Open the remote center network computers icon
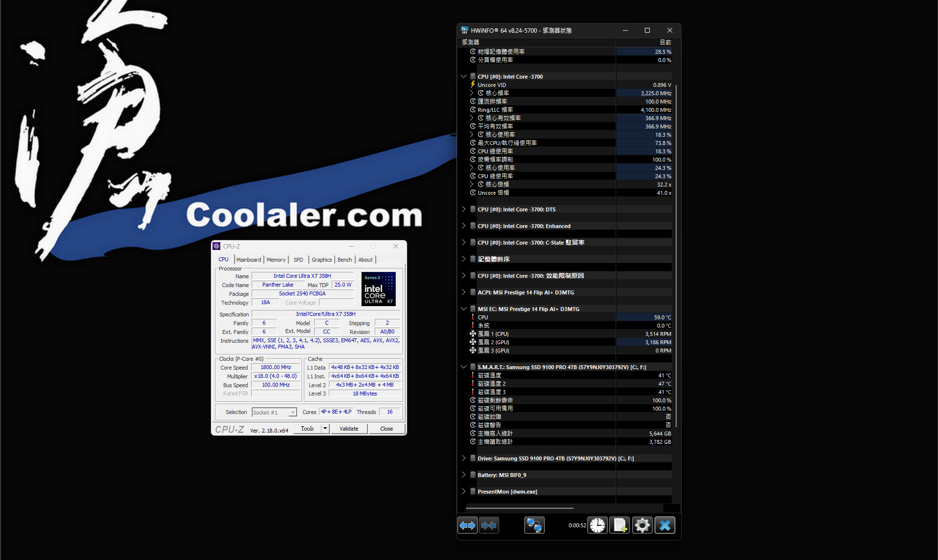The image size is (938, 560). point(534,525)
